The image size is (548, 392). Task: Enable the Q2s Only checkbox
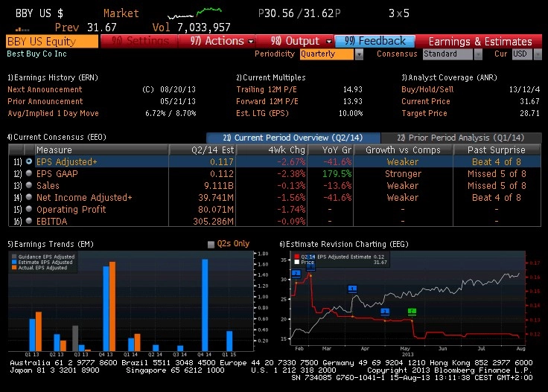[x=211, y=244]
